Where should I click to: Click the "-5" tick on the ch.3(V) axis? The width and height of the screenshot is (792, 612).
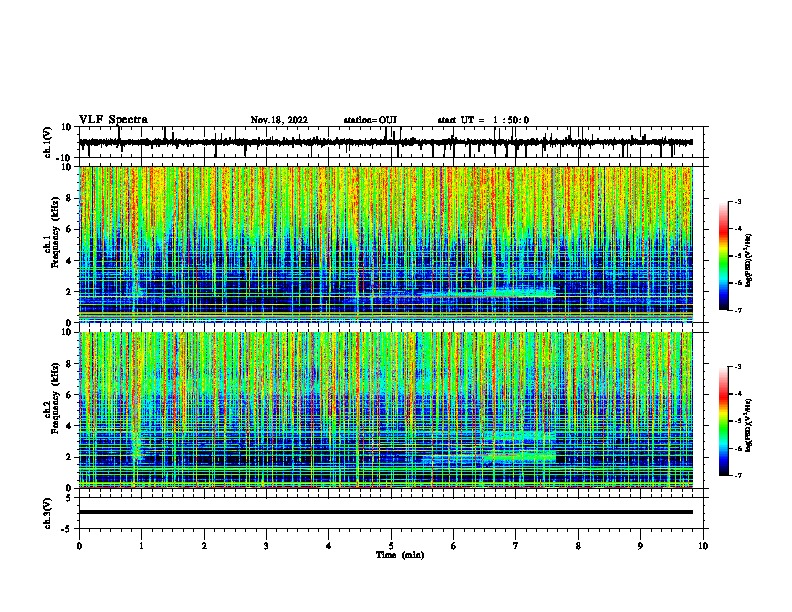[68, 529]
